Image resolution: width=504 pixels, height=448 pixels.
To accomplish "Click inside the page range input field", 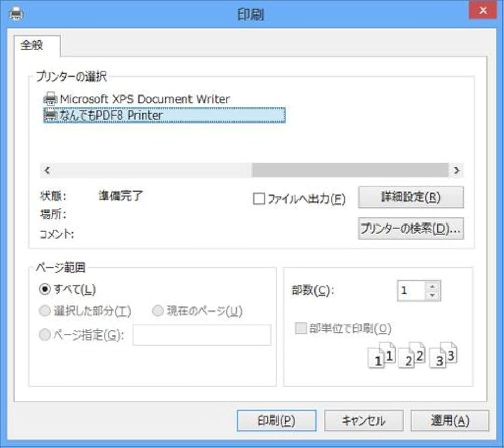I will click(201, 336).
